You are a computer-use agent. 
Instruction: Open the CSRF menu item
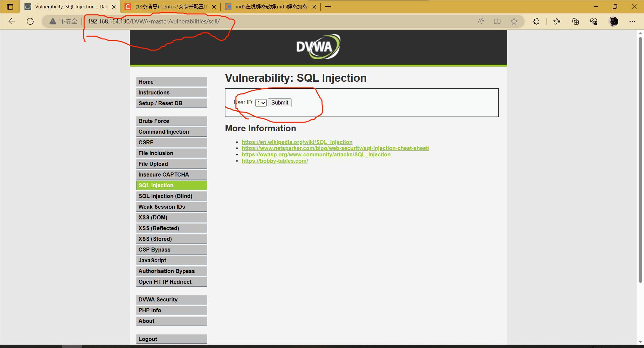coord(172,142)
